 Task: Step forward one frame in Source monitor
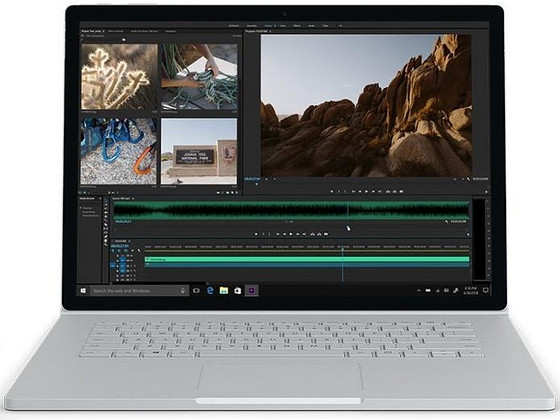coord(298,234)
